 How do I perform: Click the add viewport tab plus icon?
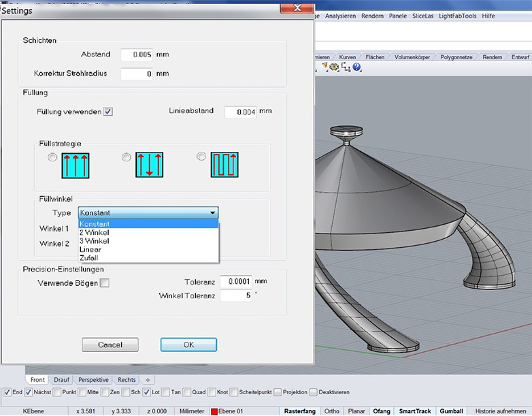tap(148, 380)
